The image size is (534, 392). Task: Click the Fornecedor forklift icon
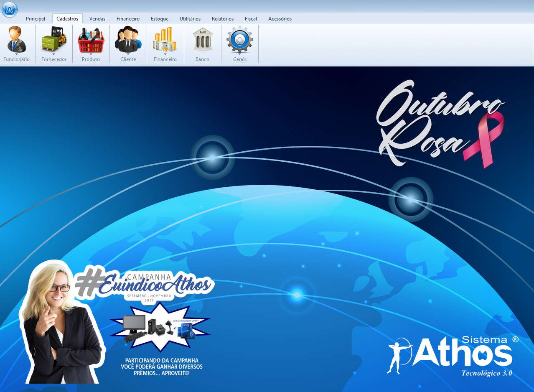click(x=54, y=39)
